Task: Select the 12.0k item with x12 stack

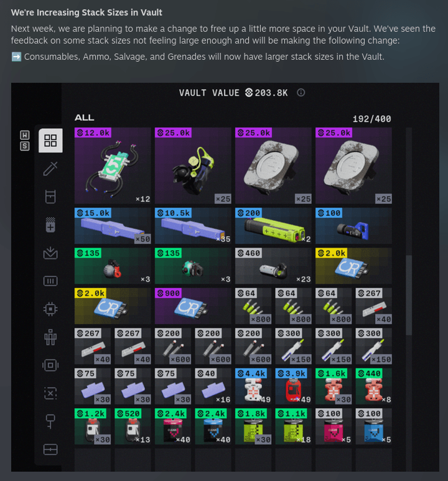Action: click(113, 166)
